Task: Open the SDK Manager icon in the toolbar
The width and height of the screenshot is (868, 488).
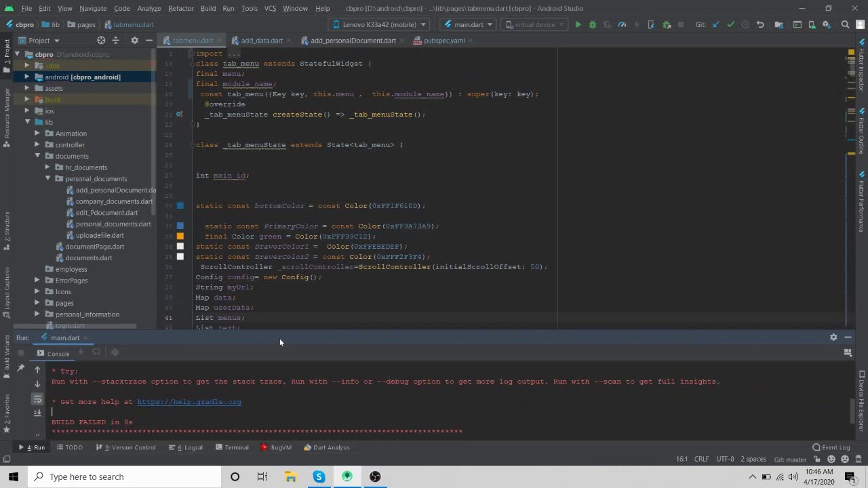Action: [x=826, y=24]
